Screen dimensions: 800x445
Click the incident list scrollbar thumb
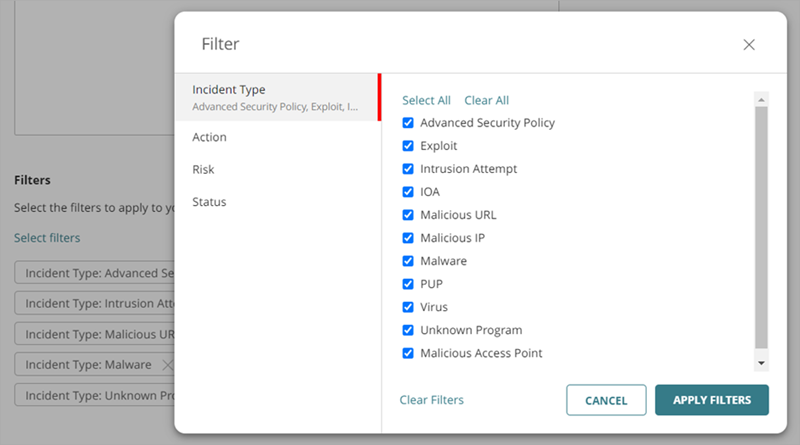point(761,225)
